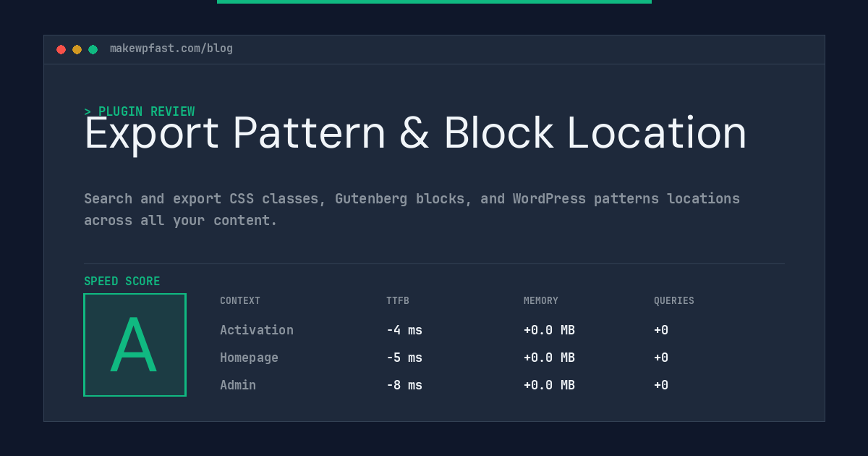The width and height of the screenshot is (868, 456).
Task: Click the red close dot
Action: [x=61, y=49]
